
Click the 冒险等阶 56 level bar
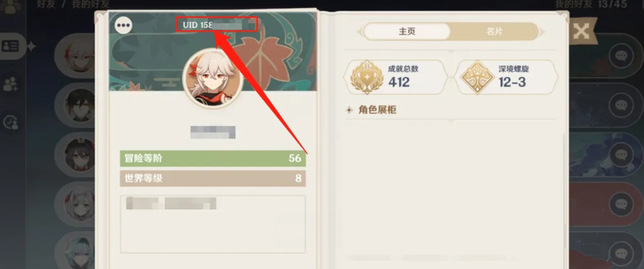pyautogui.click(x=213, y=158)
